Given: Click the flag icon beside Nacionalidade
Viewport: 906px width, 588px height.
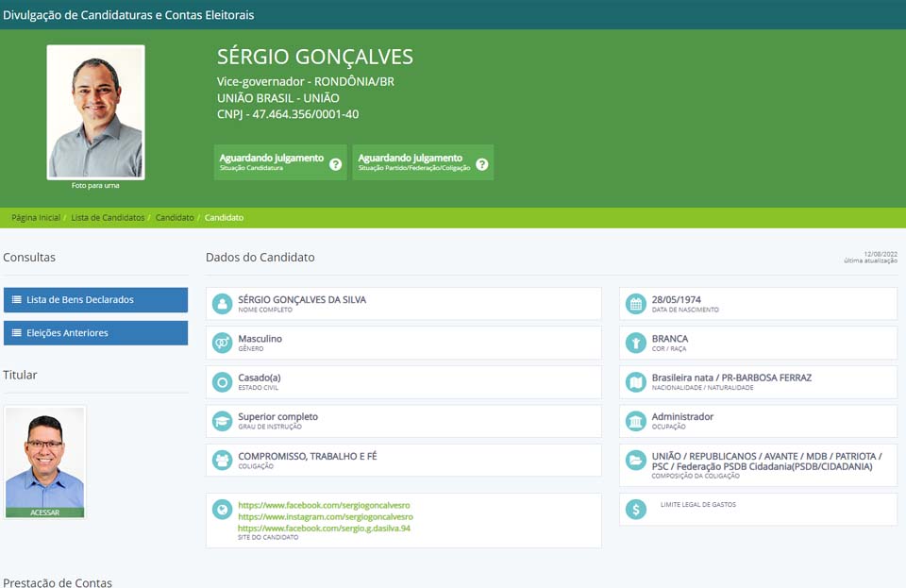Looking at the screenshot, I should 635,382.
